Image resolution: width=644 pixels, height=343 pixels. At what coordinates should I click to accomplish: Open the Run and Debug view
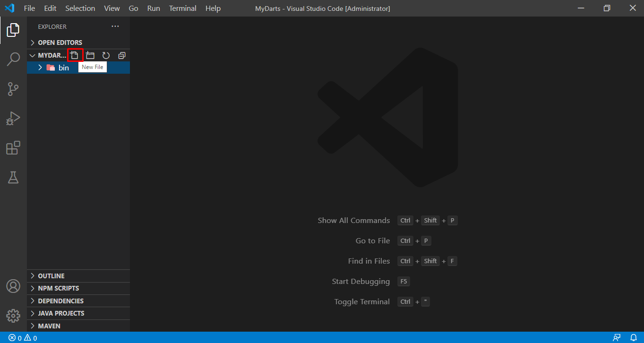[x=13, y=118]
